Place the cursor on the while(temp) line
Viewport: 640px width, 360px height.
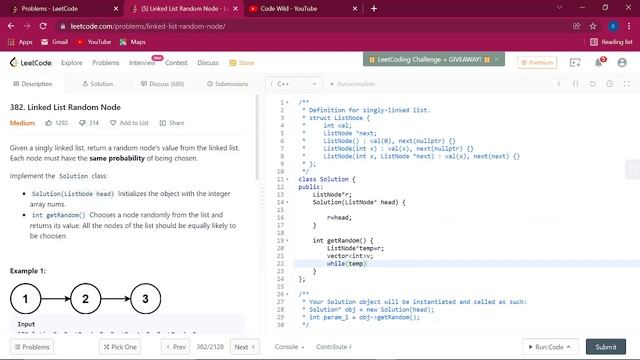tap(466, 264)
